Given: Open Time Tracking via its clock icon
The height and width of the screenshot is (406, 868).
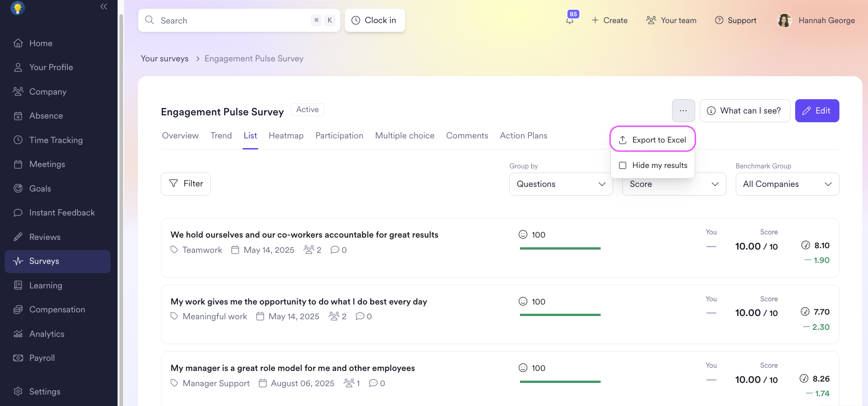Looking at the screenshot, I should click(18, 140).
